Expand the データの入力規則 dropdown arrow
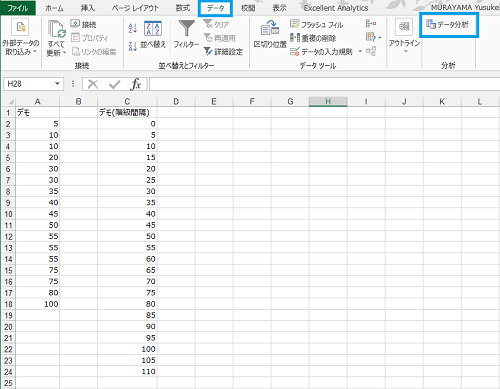500x389 pixels. pos(360,51)
